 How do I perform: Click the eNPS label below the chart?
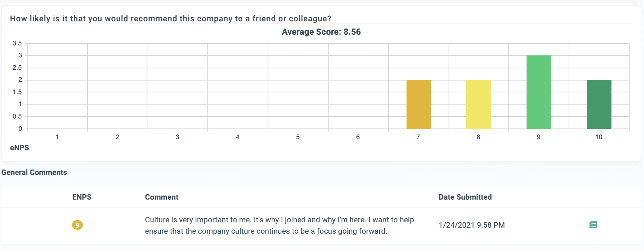point(19,148)
